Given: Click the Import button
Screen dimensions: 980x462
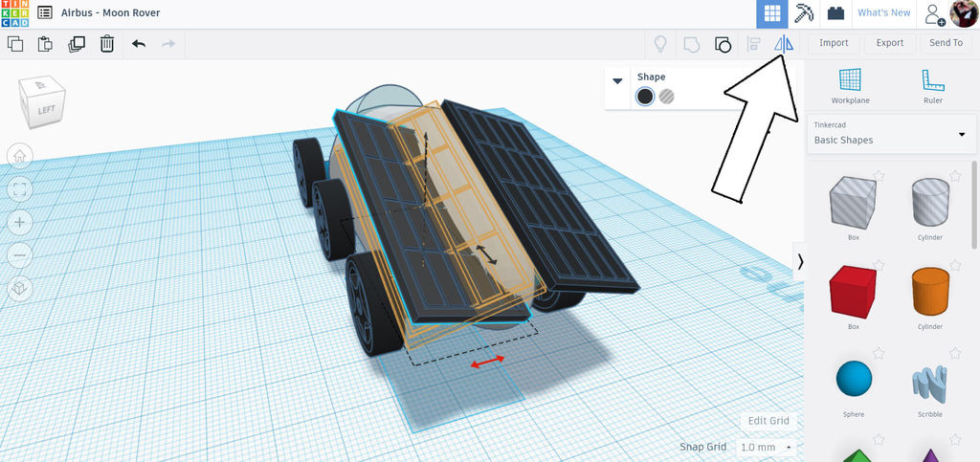Looking at the screenshot, I should point(834,42).
